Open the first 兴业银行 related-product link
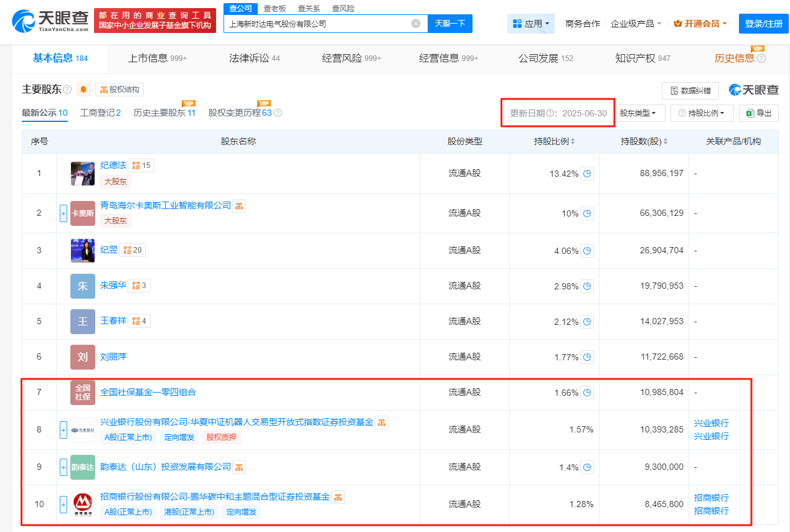 tap(712, 423)
